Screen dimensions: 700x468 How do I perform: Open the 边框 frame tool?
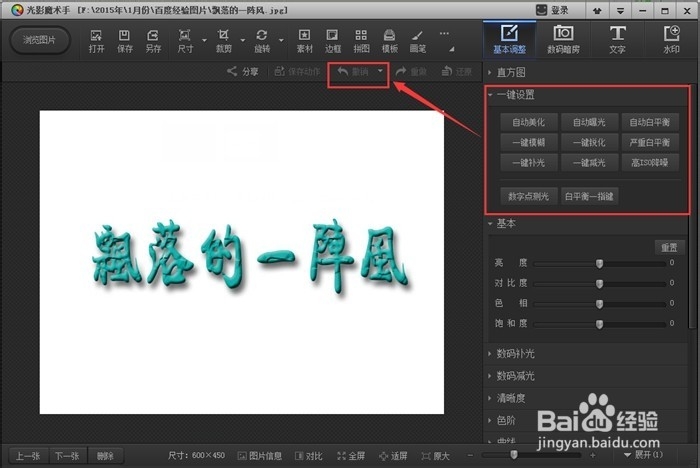(333, 41)
